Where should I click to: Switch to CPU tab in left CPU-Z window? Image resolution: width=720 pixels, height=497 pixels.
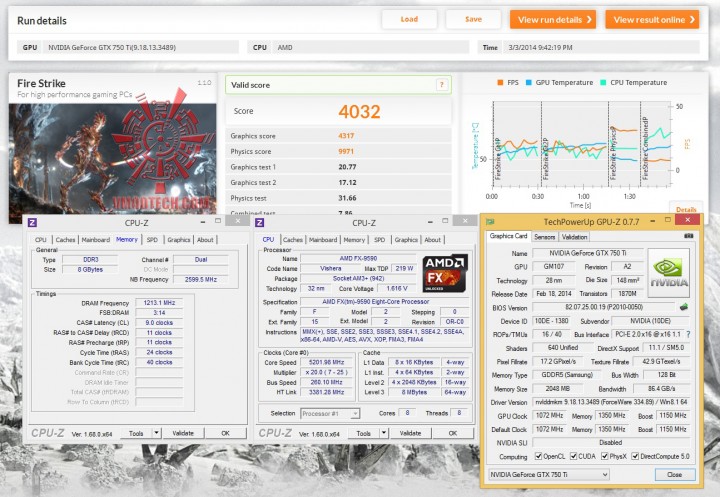point(41,240)
